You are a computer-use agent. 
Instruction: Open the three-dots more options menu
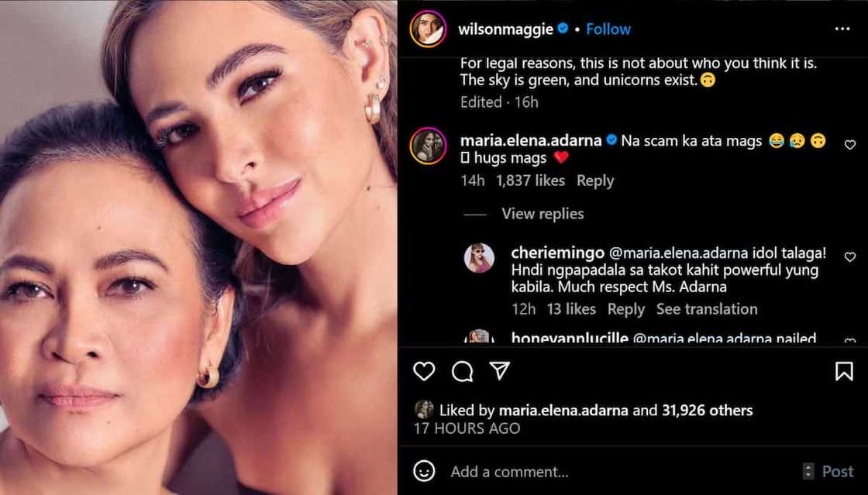(x=842, y=29)
